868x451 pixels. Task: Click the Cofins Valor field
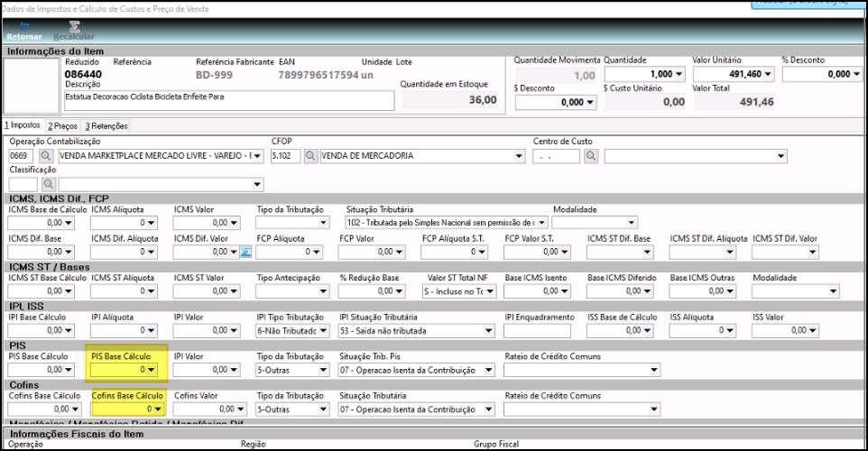coord(210,410)
